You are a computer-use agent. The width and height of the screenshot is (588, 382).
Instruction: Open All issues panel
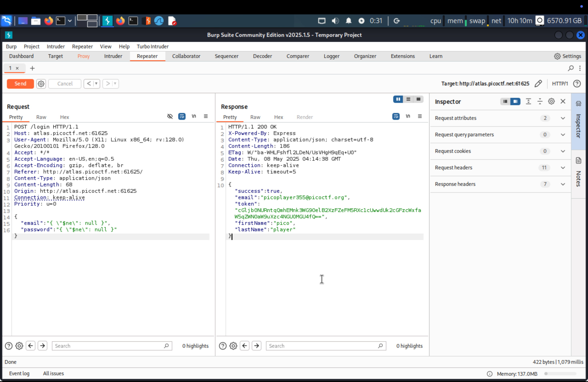pos(53,374)
